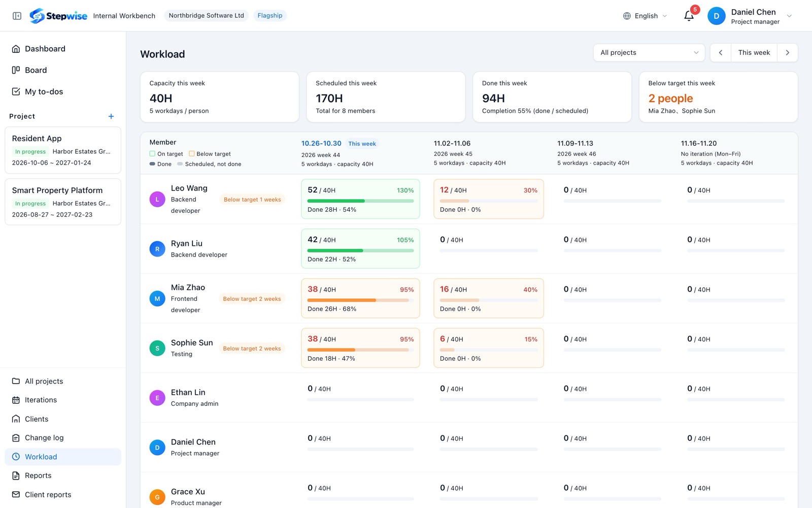Click the Client reports envelope icon
Viewport: 812px width, 508px height.
[x=16, y=494]
